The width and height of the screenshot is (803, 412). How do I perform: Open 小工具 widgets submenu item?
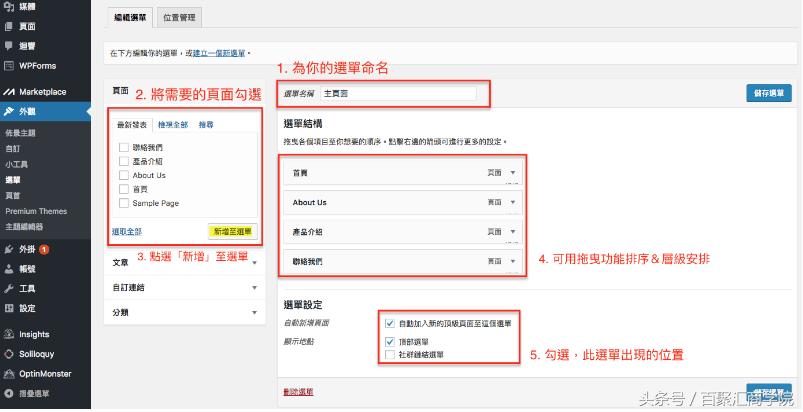(x=16, y=164)
